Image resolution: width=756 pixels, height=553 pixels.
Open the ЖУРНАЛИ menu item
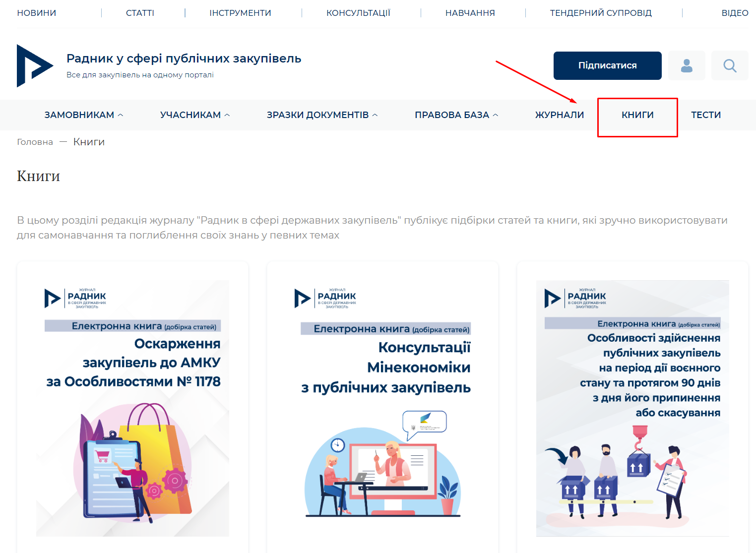coord(560,115)
